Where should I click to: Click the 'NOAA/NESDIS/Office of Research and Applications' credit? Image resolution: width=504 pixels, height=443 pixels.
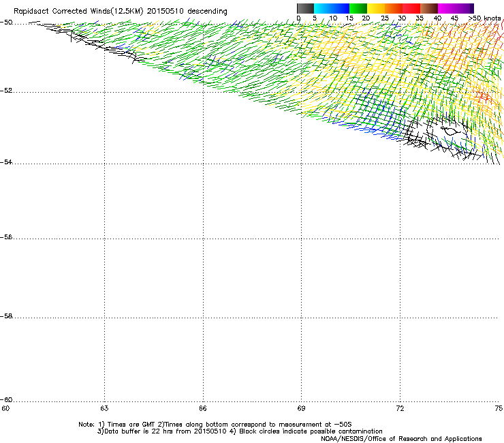tap(401, 439)
